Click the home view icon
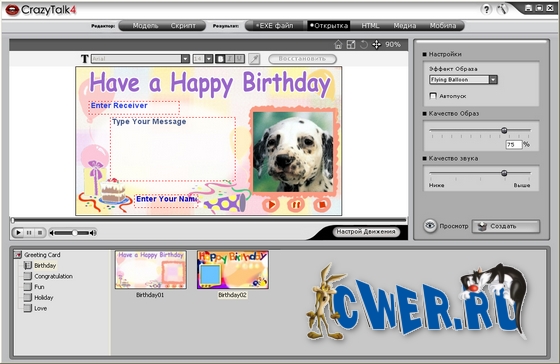This screenshot has height=364, width=560. [338, 45]
